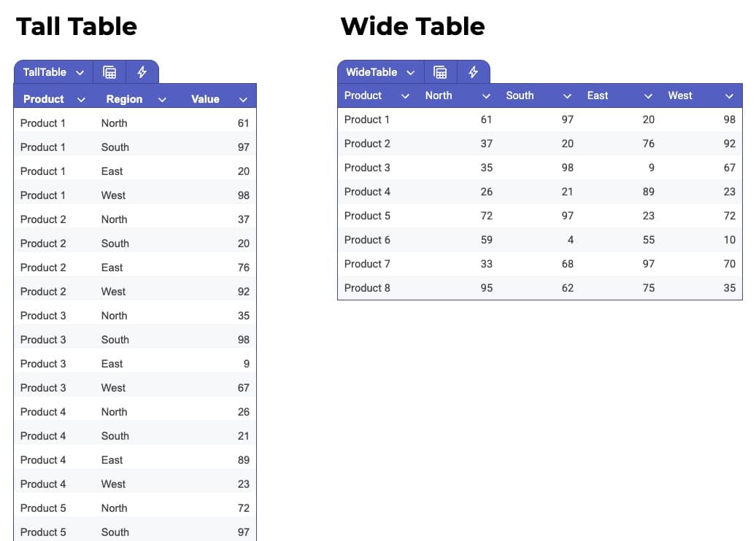Expand the Region column filter in TallTable
Viewport: 756px width, 541px height.
coord(163,100)
